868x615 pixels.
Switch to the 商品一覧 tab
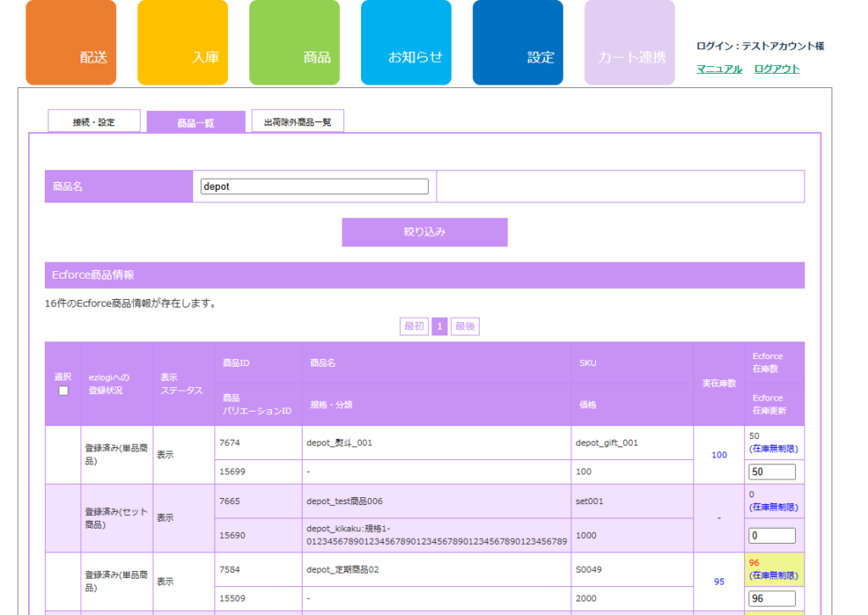[x=195, y=122]
